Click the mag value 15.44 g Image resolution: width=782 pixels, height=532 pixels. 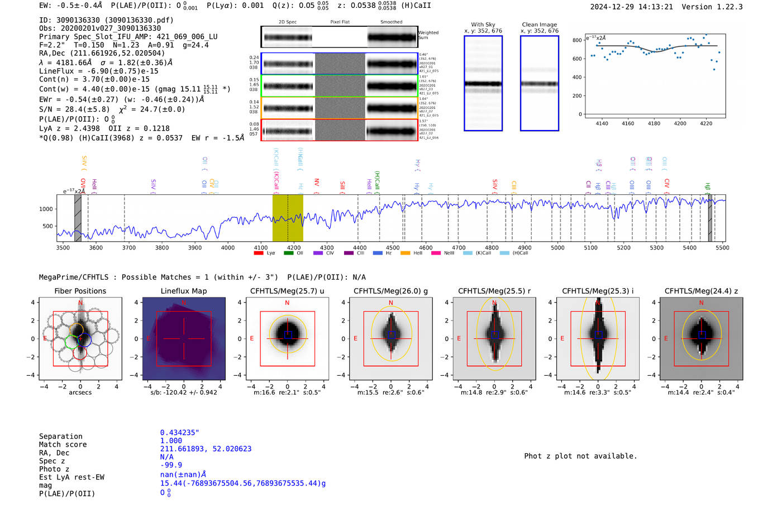pos(243,483)
